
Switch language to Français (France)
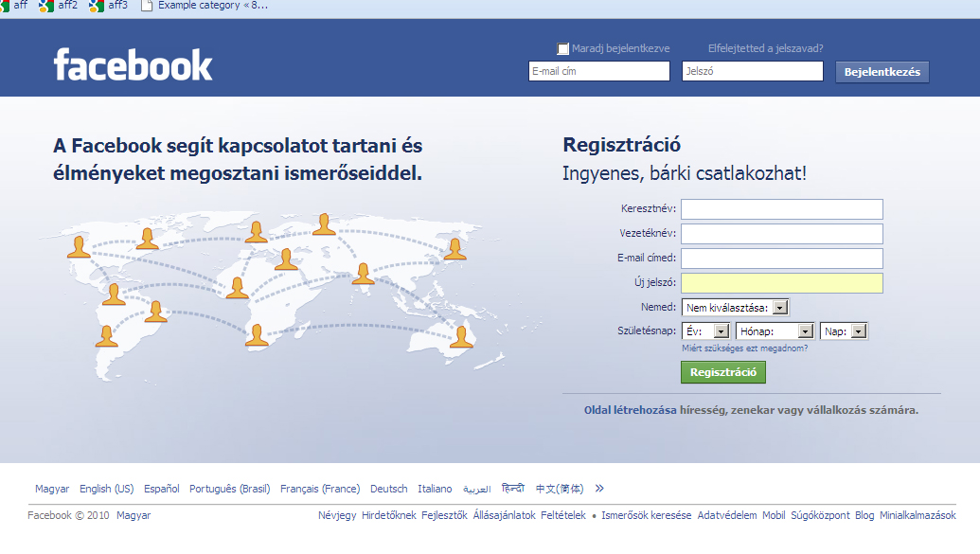320,489
